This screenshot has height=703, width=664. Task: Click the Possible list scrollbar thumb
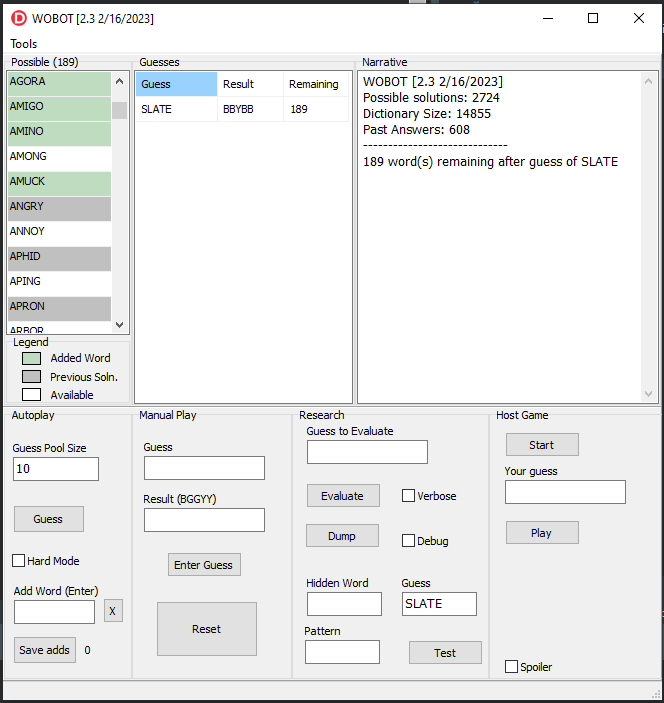tap(119, 110)
